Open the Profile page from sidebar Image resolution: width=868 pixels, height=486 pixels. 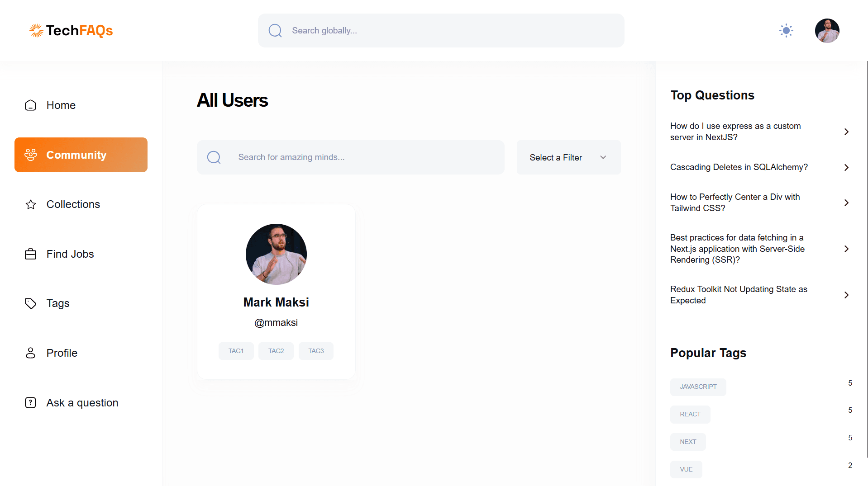[x=62, y=353]
